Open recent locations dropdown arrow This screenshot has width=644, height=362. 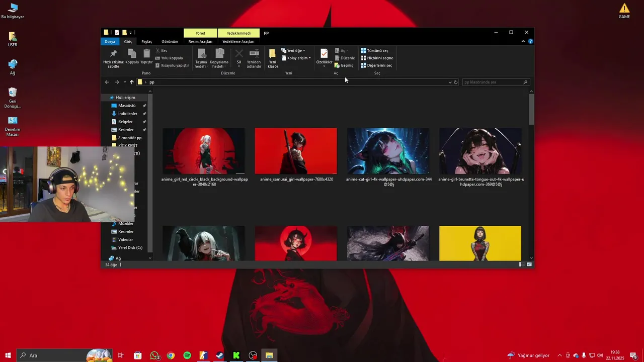click(125, 82)
